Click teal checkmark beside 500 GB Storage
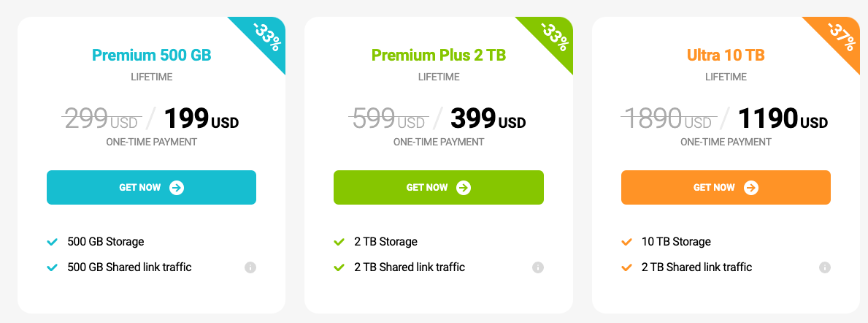868x323 pixels. (53, 242)
